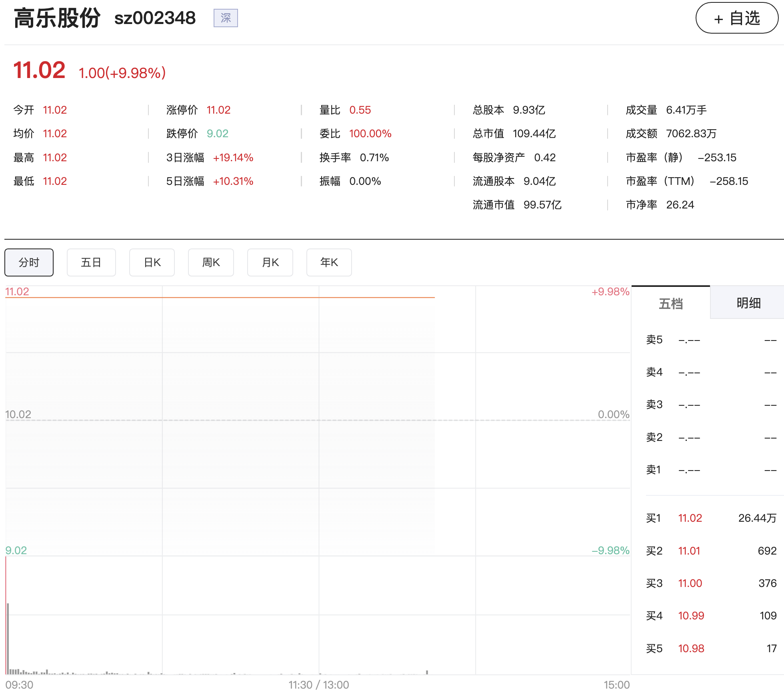The width and height of the screenshot is (784, 693).
Task: Click the 卖5 order book row label
Action: click(x=654, y=340)
